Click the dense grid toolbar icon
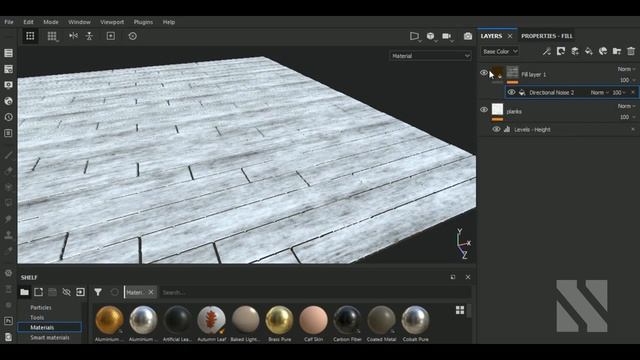 click(x=52, y=36)
